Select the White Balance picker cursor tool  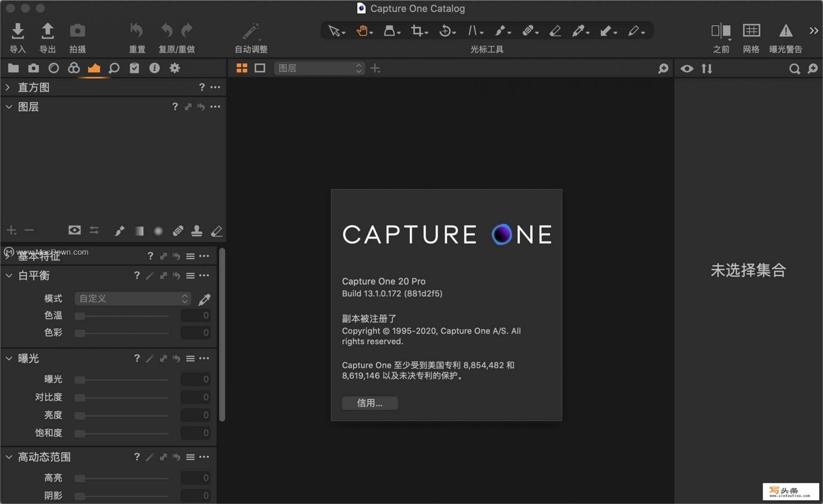coord(578,31)
